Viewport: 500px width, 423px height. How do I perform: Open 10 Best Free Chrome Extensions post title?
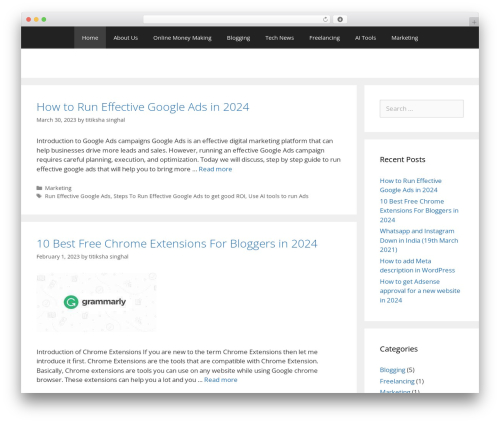177,244
